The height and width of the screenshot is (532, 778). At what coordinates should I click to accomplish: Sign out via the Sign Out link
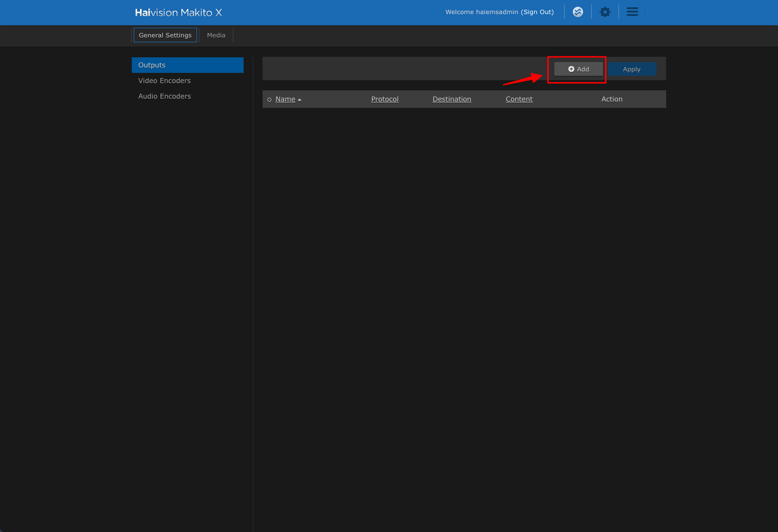click(537, 12)
